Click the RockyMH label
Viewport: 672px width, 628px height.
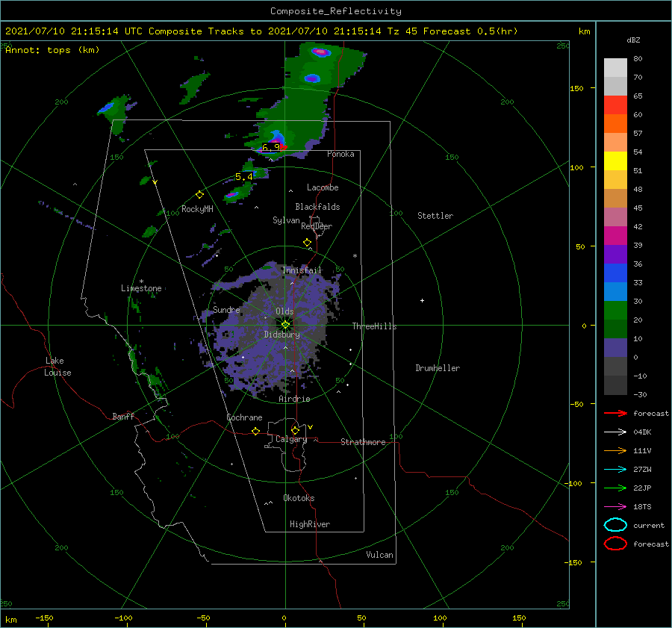tap(197, 209)
